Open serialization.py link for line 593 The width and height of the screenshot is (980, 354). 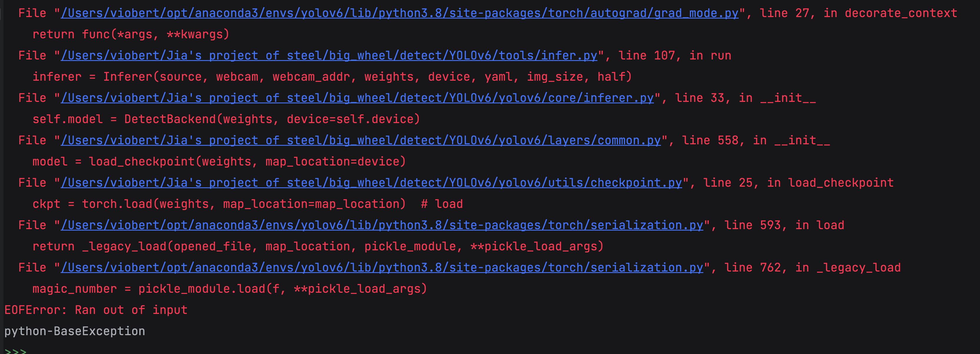tap(382, 225)
